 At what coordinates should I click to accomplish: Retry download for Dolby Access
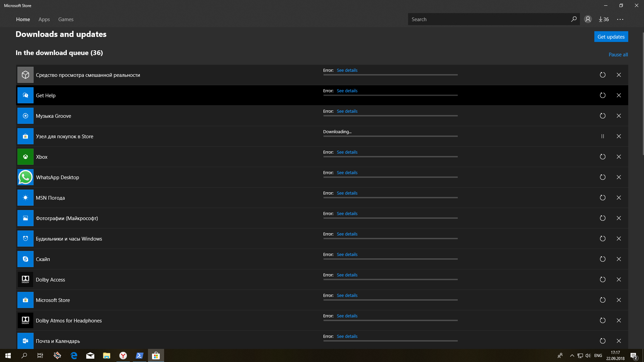(x=602, y=279)
